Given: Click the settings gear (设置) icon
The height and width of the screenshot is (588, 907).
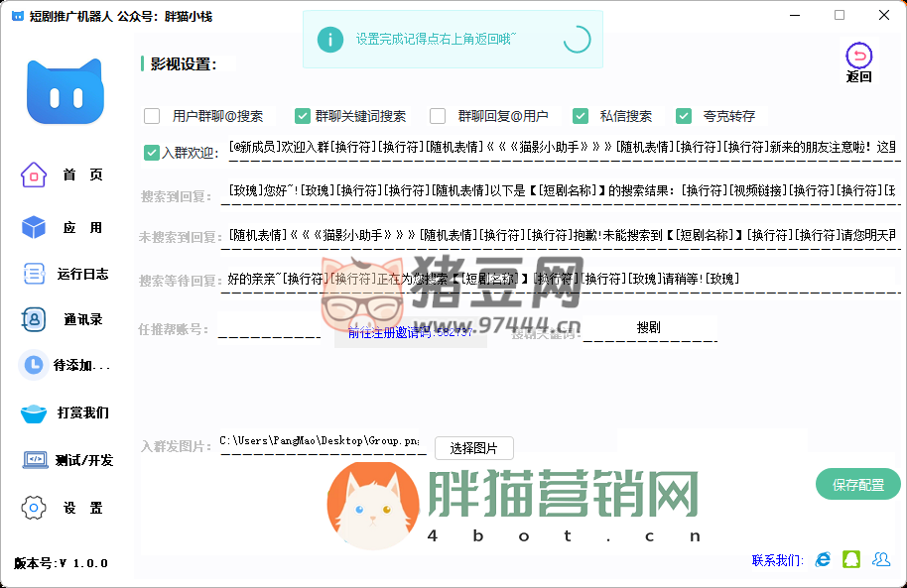Looking at the screenshot, I should pyautogui.click(x=34, y=508).
